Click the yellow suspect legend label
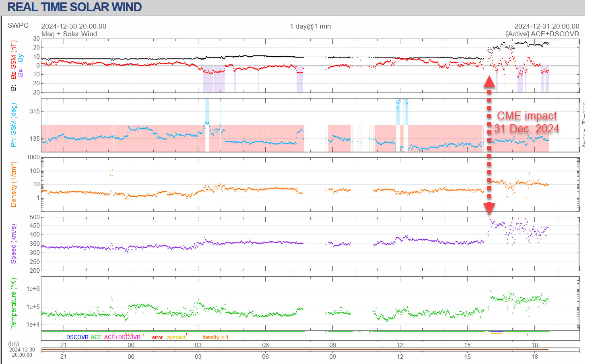This screenshot has height=364, width=604. (x=176, y=337)
